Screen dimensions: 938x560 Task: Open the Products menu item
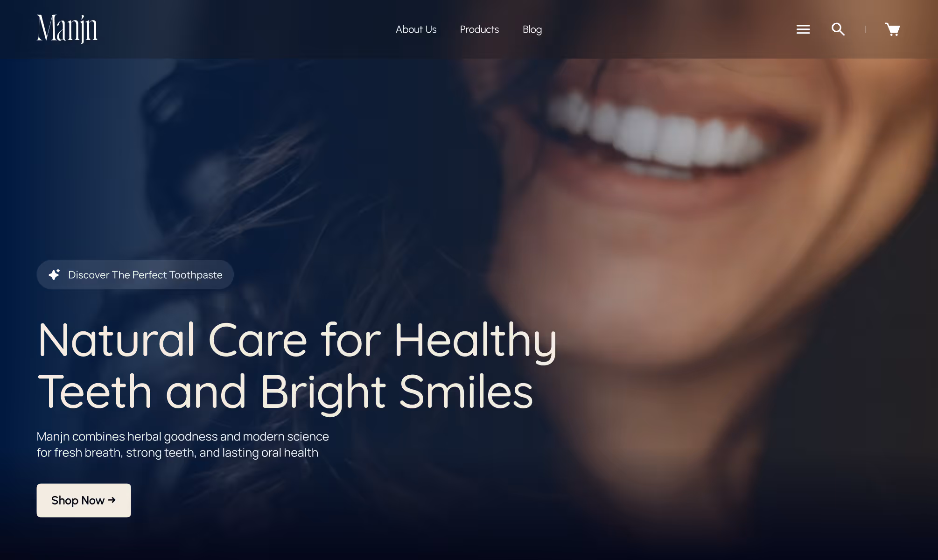[479, 29]
